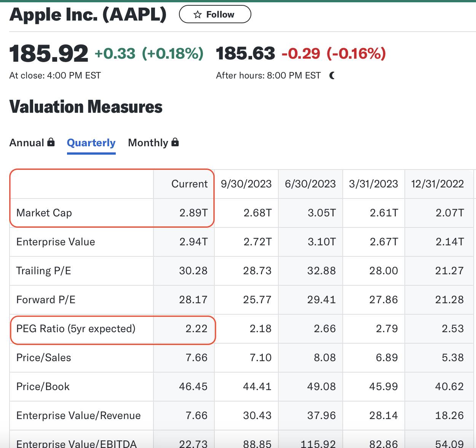Screen dimensions: 476x448
Task: Click the Trailing P/E row label
Action: click(x=43, y=271)
